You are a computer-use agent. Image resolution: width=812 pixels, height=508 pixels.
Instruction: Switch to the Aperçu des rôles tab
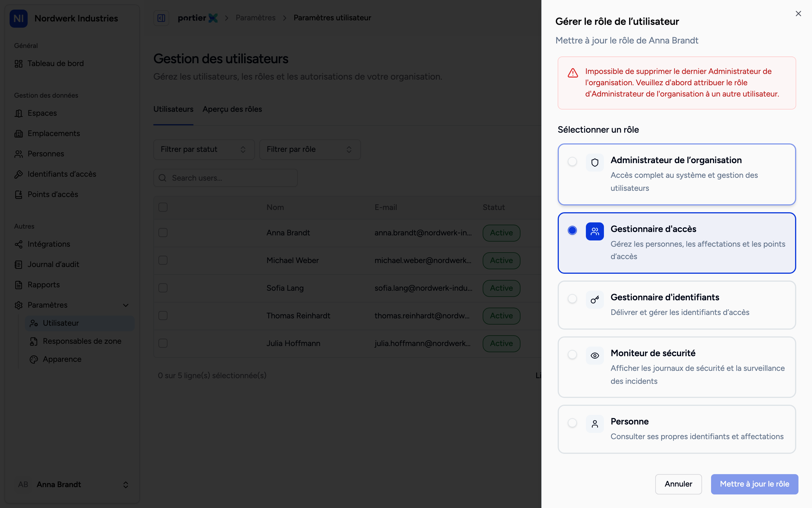[232, 109]
